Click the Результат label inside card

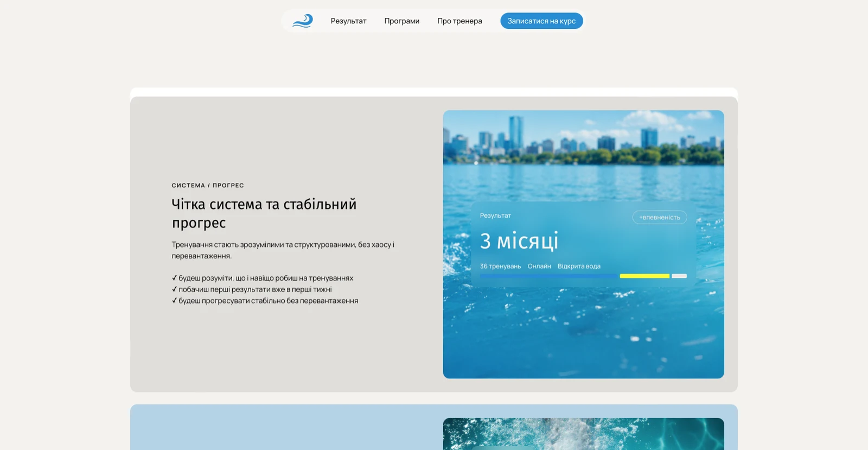click(495, 216)
